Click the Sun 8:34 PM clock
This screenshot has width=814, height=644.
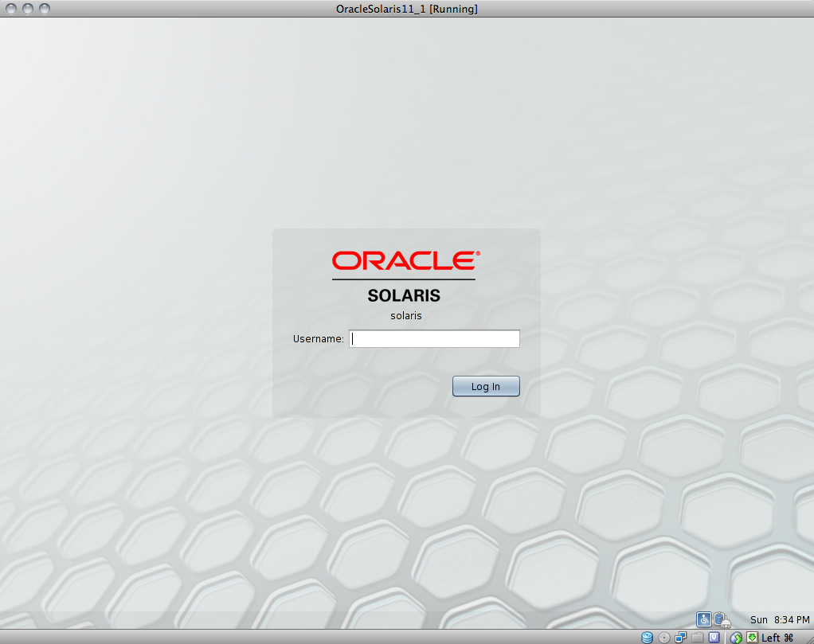tap(780, 619)
